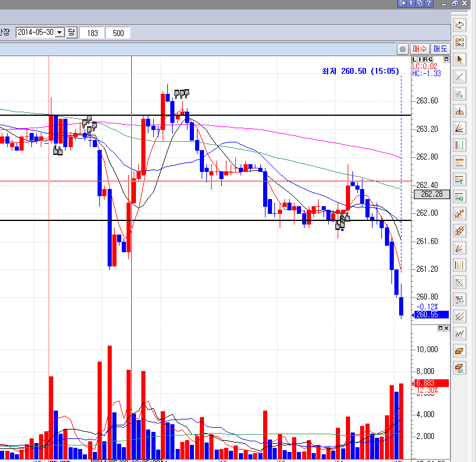Select the Fibonacci arc tool

pyautogui.click(x=459, y=111)
